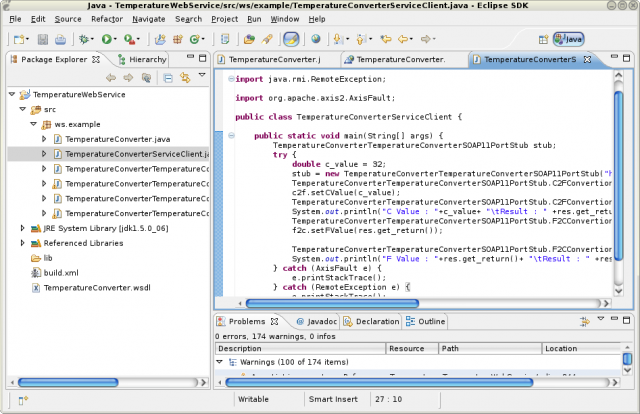Screen dimensions: 640x414
Task: Open the Navigate menu
Action: click(x=149, y=19)
